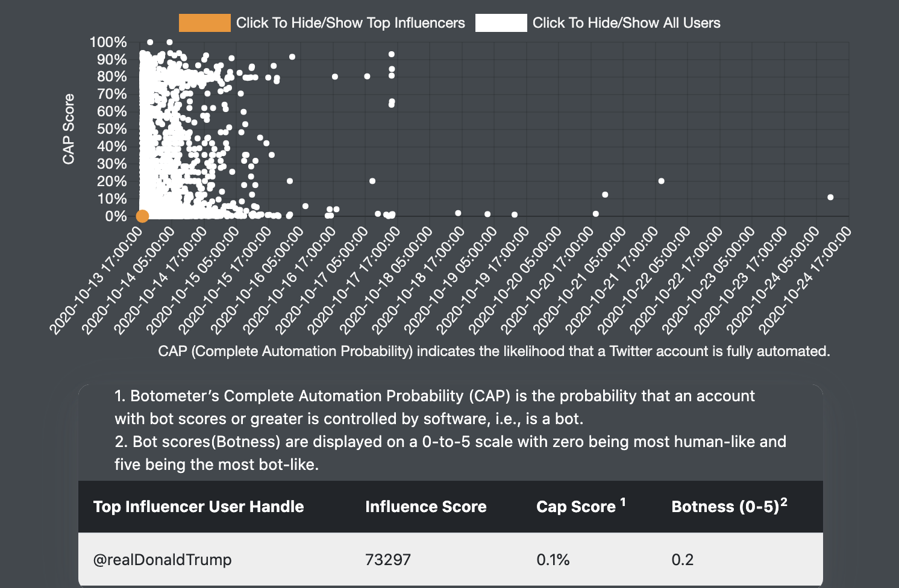899x588 pixels.
Task: Sort by Top Influencer User Handle column
Action: (x=198, y=507)
